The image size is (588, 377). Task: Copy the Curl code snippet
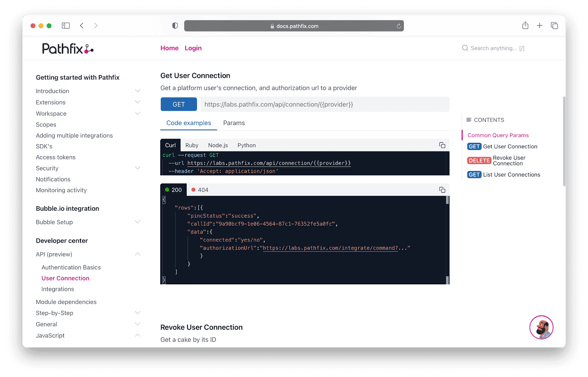442,145
